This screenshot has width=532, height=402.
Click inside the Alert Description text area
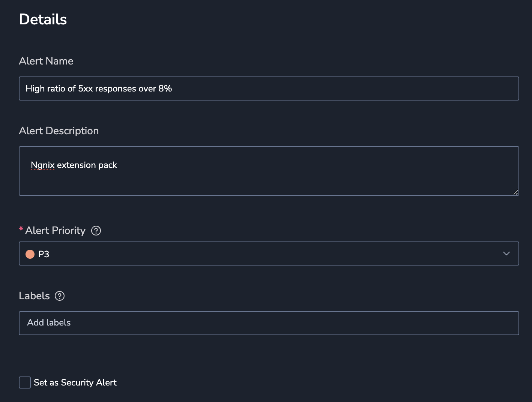[x=269, y=171]
